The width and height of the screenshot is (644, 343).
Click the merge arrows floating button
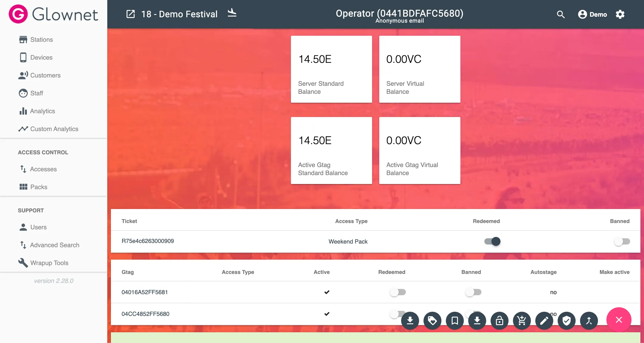point(589,321)
